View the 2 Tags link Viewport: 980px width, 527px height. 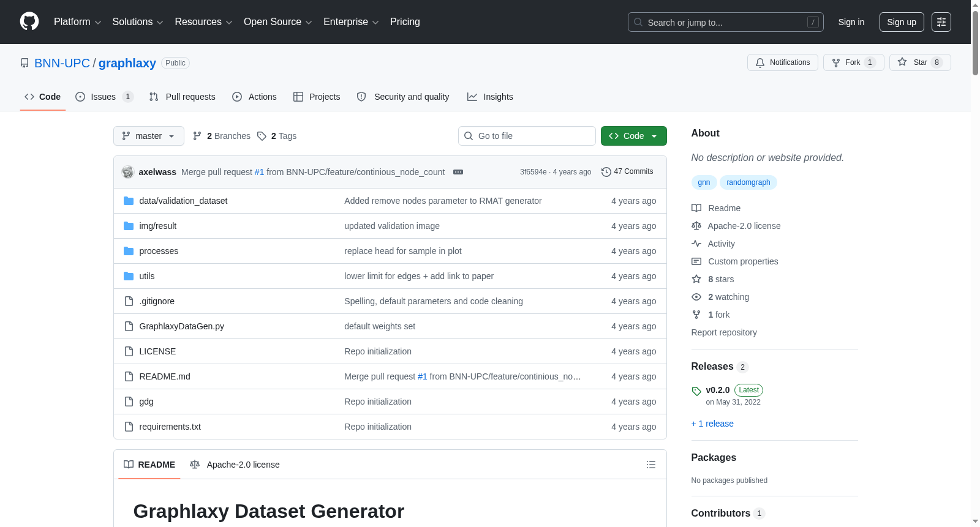(277, 136)
